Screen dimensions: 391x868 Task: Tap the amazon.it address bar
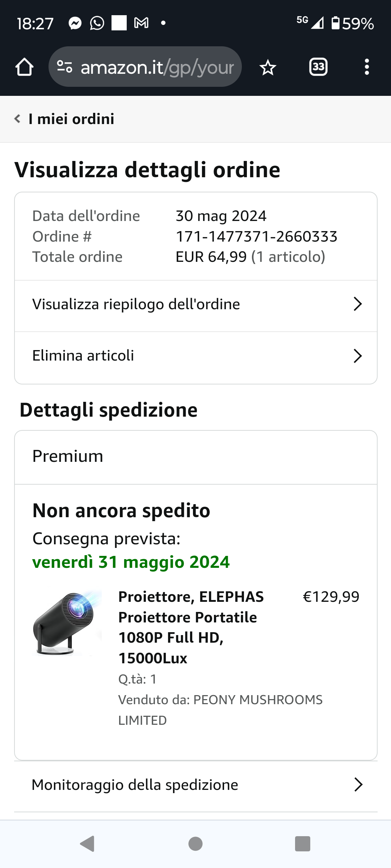point(156,67)
